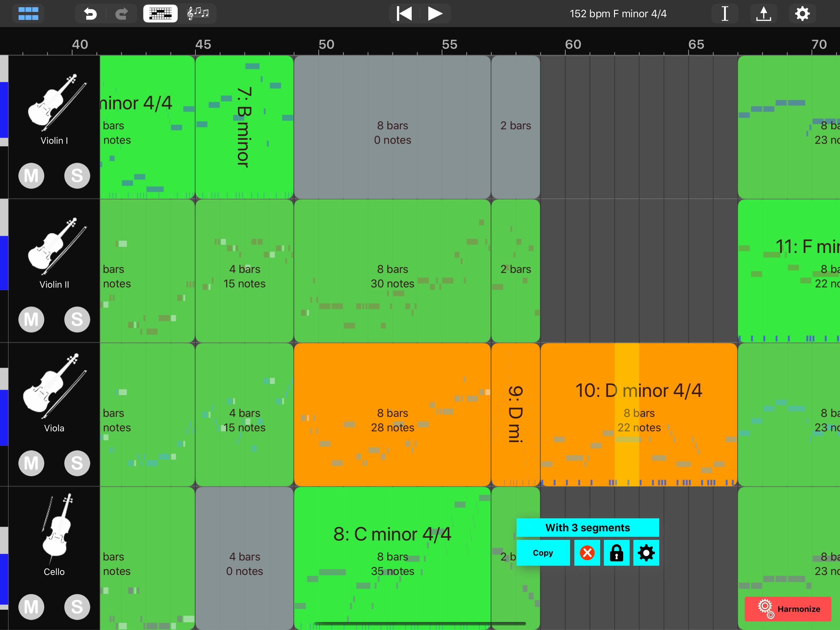Open the 152 bpm F minor 4/4 settings
Viewport: 840px width, 630px height.
pos(618,14)
